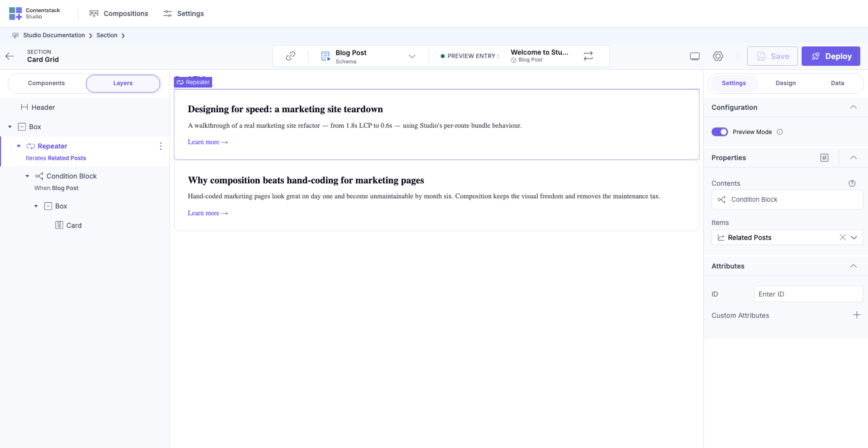868x448 pixels.
Task: Switch to the Layers tab
Action: pyautogui.click(x=123, y=83)
